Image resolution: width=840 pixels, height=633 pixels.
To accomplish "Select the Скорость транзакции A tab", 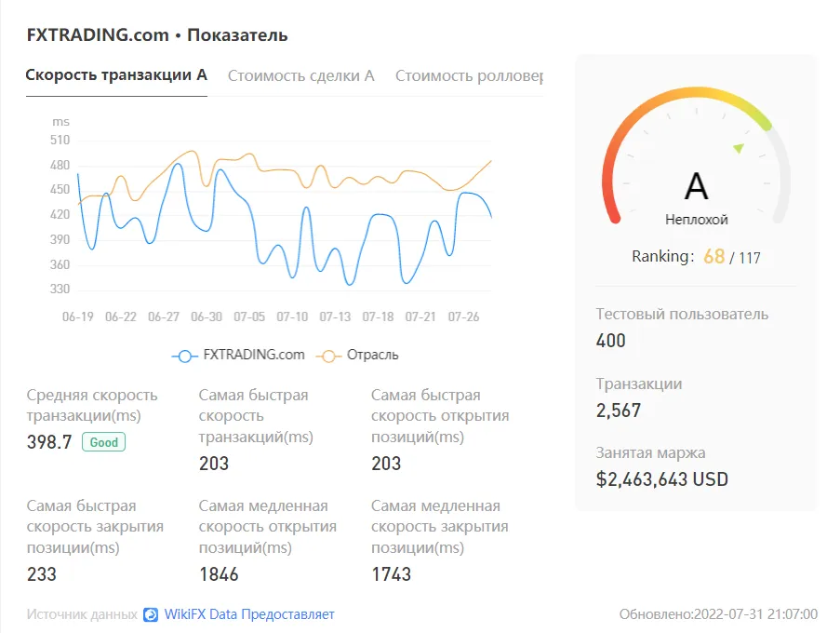I will pos(116,75).
